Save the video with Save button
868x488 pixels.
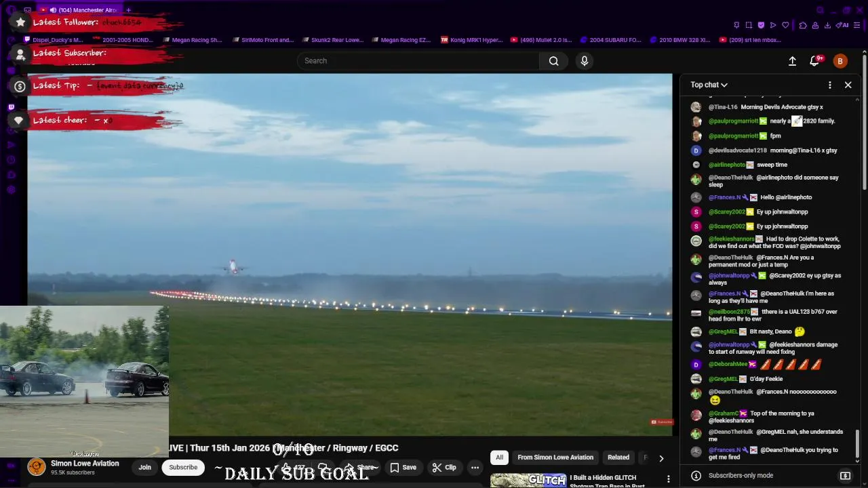403,468
